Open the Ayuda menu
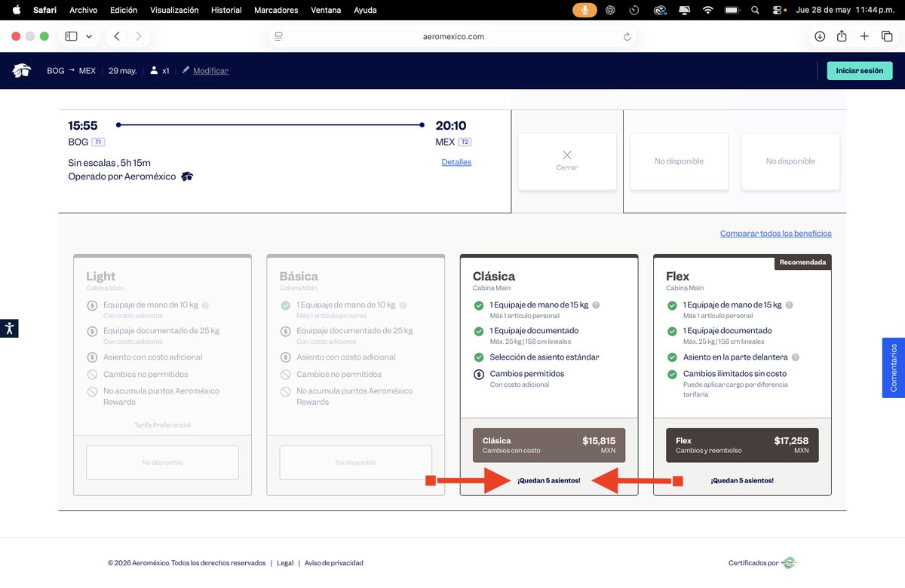905x588 pixels. tap(365, 10)
